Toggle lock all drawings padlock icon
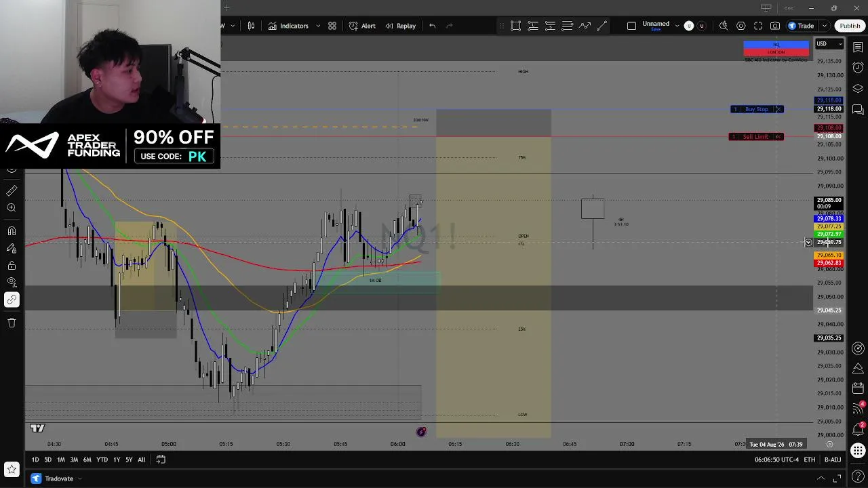The image size is (868, 488). pos(12,266)
